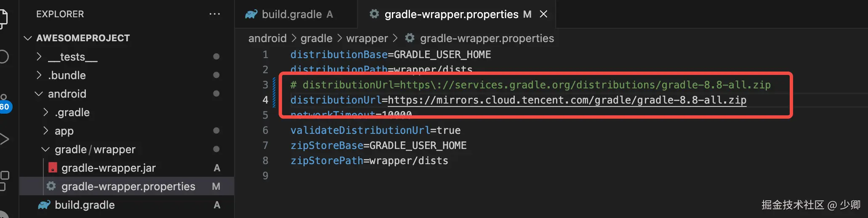Screen dimensions: 868x218
Task: Close the gradle-wrapper.properties tab
Action: (x=543, y=14)
